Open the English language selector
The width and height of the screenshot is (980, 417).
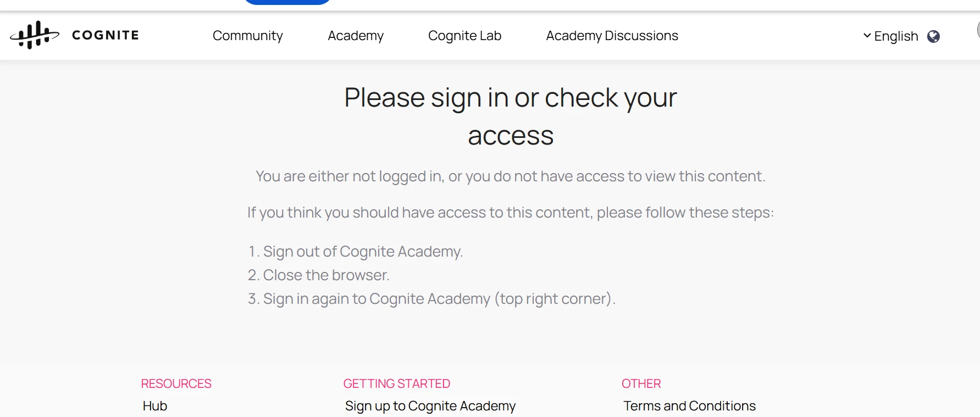pyautogui.click(x=896, y=36)
